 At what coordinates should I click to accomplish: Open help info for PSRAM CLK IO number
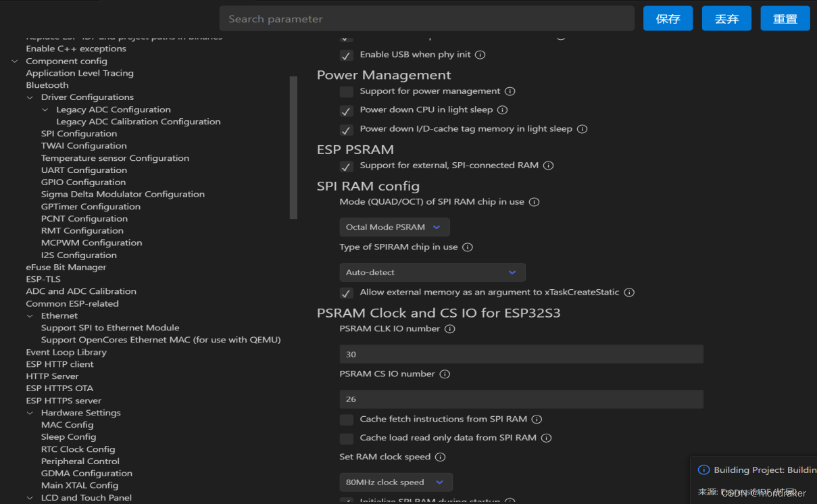tap(450, 329)
